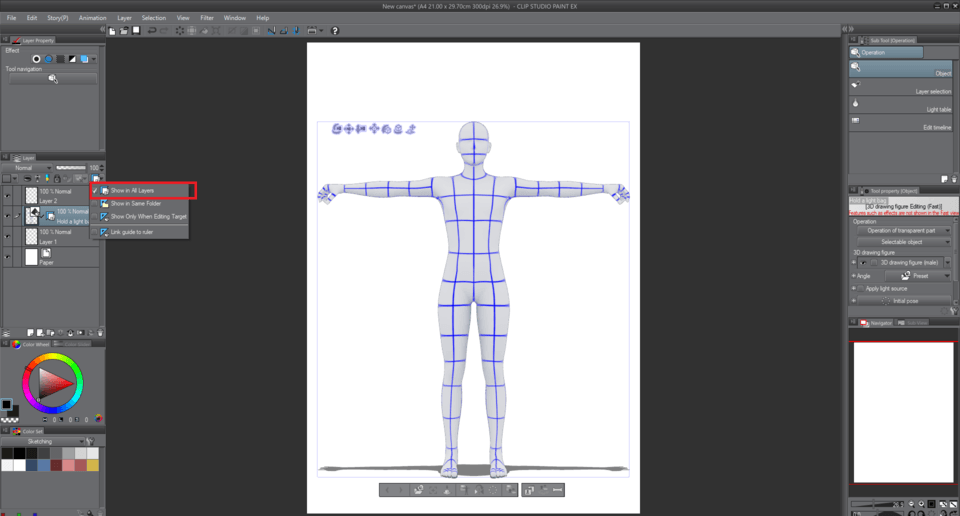Select the layer color effect icon
This screenshot has height=516, width=960.
point(84,59)
